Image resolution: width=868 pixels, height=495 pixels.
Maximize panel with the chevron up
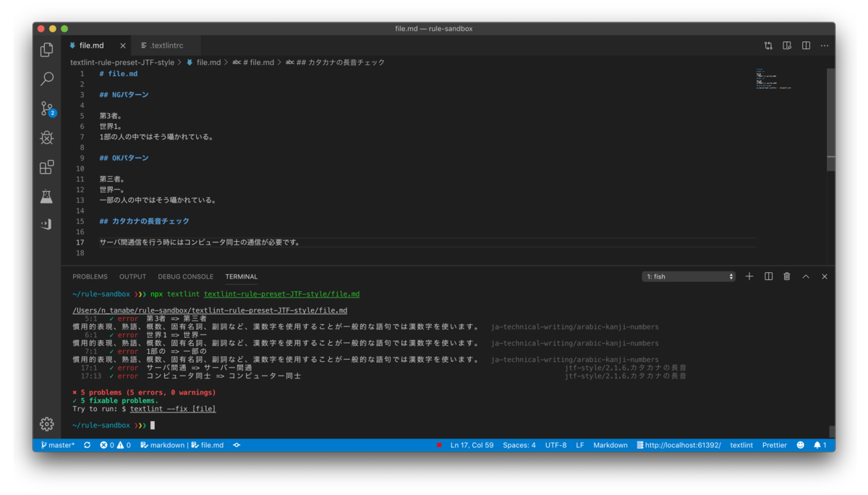806,276
